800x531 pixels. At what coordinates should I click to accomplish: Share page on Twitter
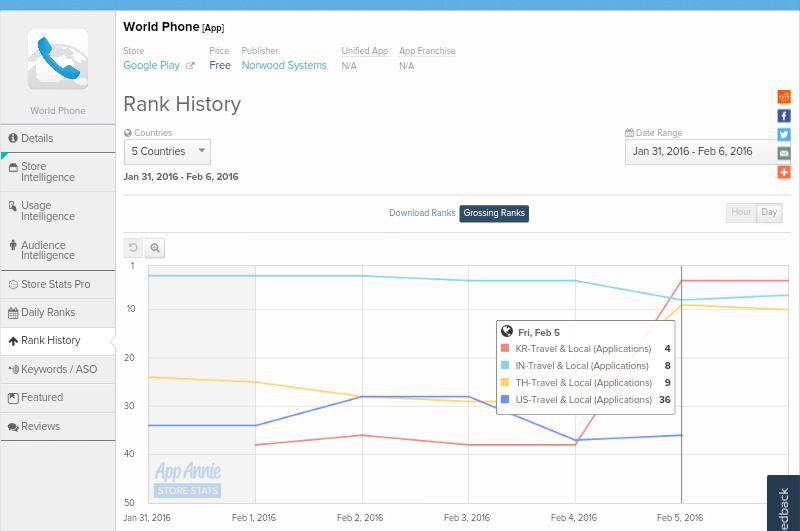click(x=784, y=135)
